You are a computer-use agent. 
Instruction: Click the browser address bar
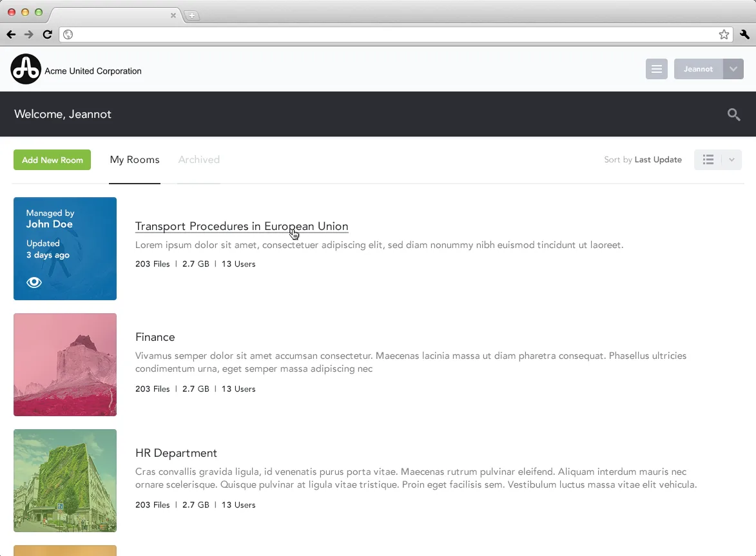(395, 34)
